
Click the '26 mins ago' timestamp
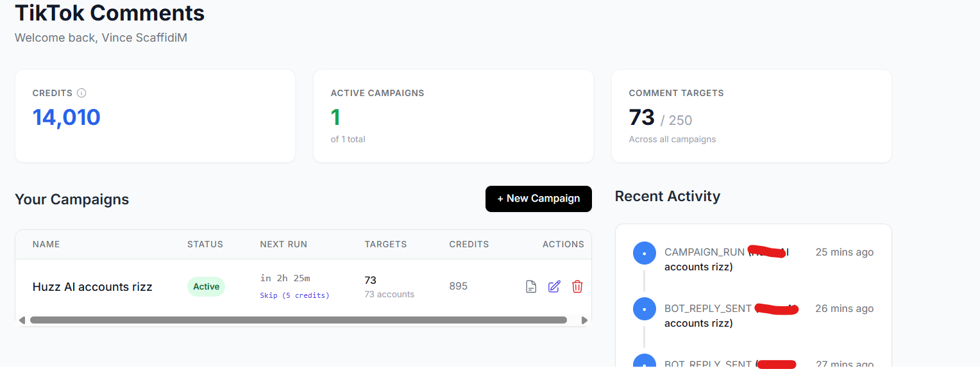845,309
